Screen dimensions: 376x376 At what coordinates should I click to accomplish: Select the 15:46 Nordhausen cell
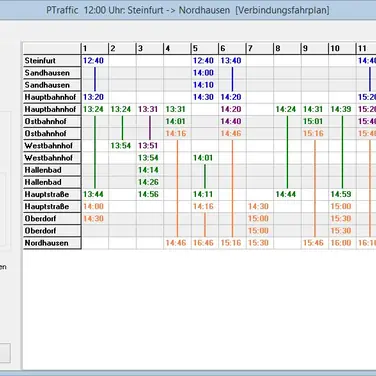(315, 243)
